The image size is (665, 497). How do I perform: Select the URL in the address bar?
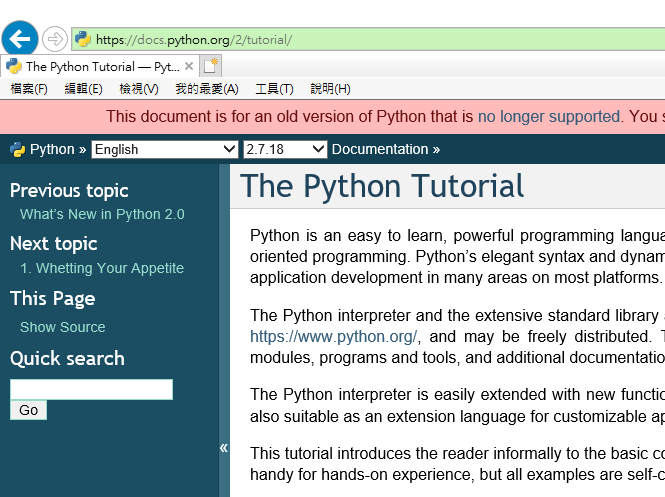194,40
